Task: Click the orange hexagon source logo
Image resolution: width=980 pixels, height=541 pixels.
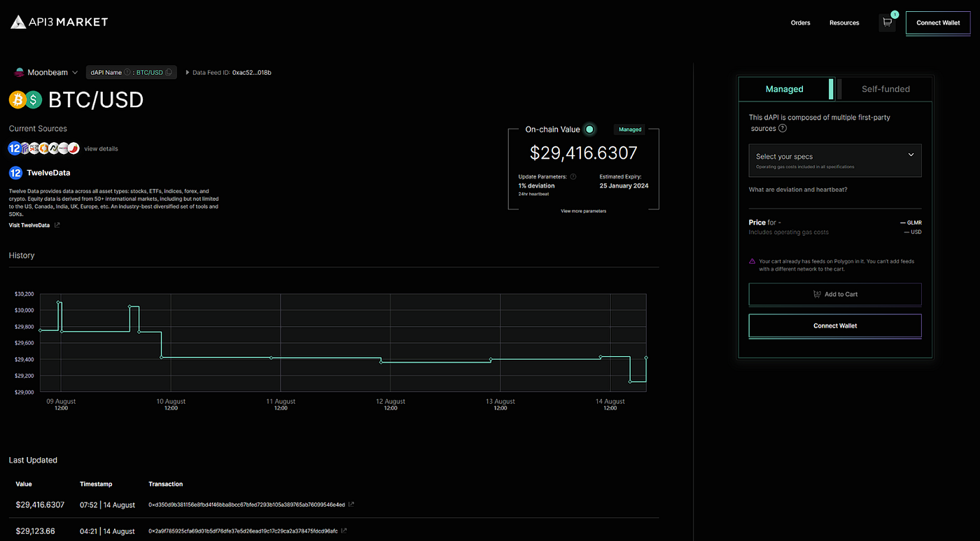Action: [43, 148]
